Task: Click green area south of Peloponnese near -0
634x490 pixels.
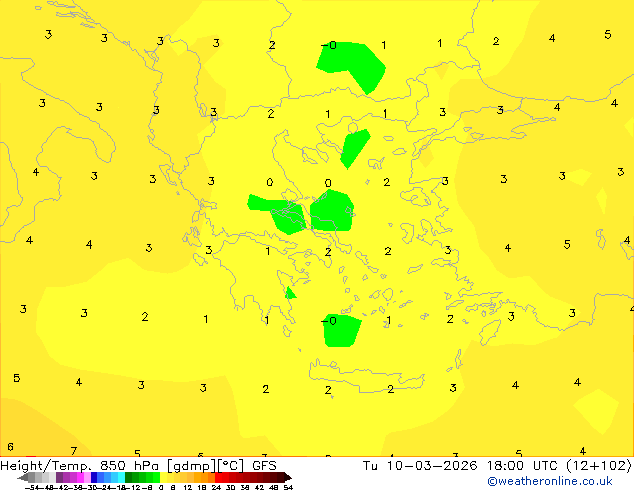Action: tap(342, 331)
